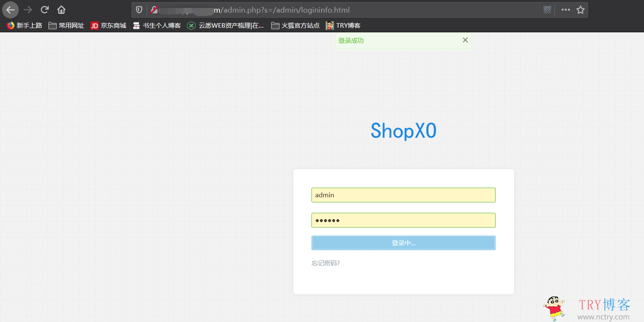Open 新手上路 Firefox bookmark
Image resolution: width=644 pixels, height=322 pixels.
pyautogui.click(x=24, y=26)
